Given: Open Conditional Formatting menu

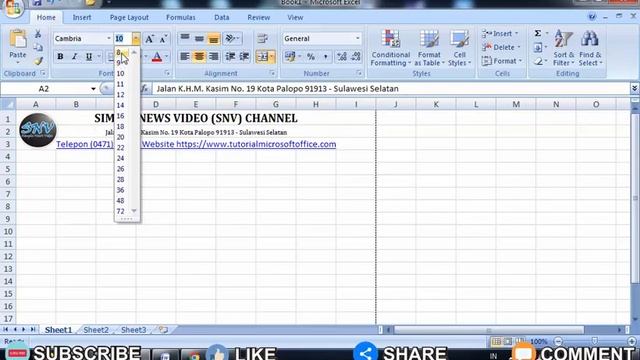Looking at the screenshot, I should pos(391,48).
